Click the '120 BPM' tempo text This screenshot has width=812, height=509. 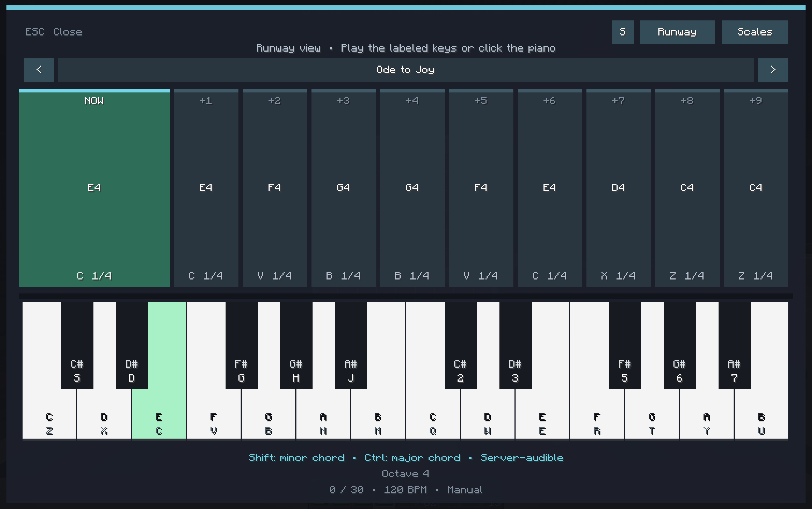406,490
